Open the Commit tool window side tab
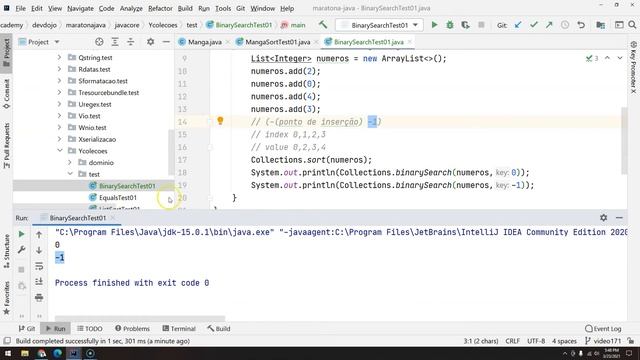This screenshot has width=640, height=360. pos(7,94)
